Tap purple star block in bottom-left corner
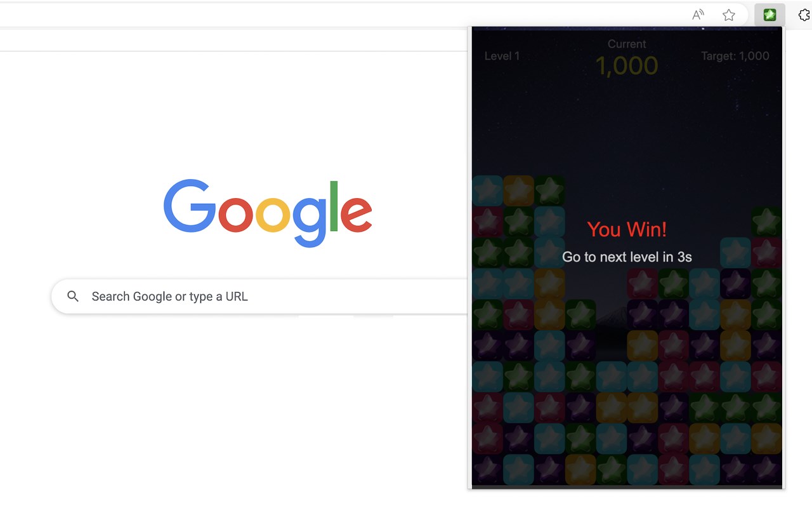 coord(487,470)
